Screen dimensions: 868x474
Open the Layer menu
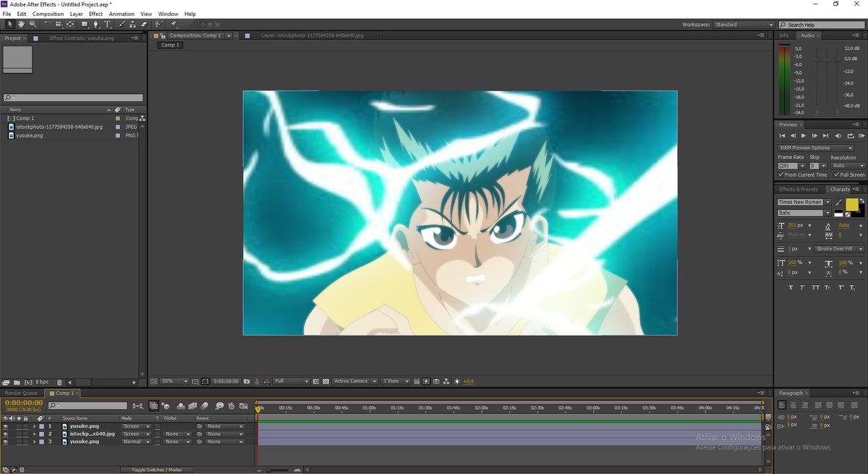[x=77, y=14]
